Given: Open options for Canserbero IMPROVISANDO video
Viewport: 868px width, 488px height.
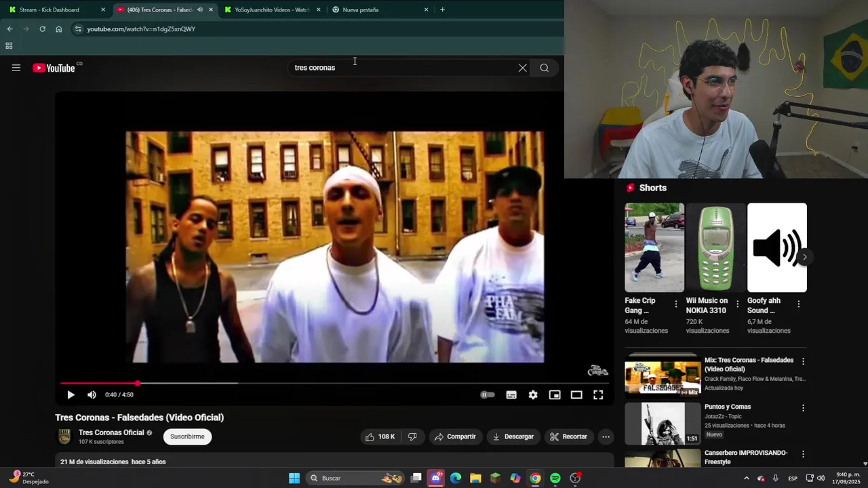Looking at the screenshot, I should [x=803, y=454].
